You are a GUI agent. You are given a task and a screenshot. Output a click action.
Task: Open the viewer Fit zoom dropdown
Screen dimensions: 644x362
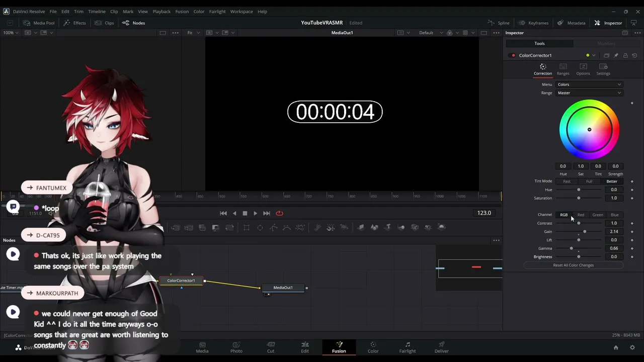coord(193,33)
